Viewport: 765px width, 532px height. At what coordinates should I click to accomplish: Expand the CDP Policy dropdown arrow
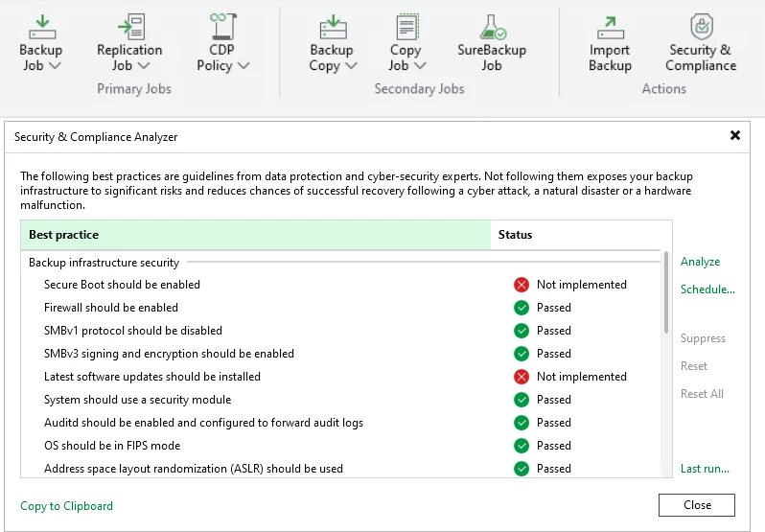point(243,66)
